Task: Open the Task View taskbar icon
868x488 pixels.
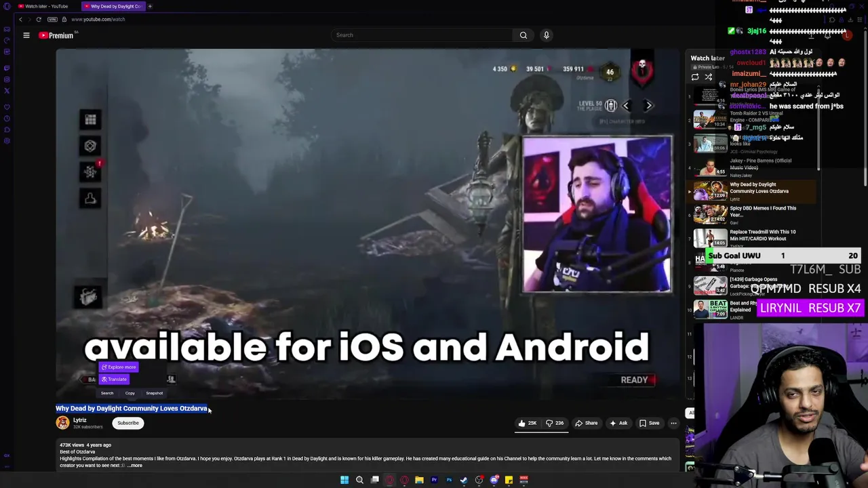Action: [374, 480]
